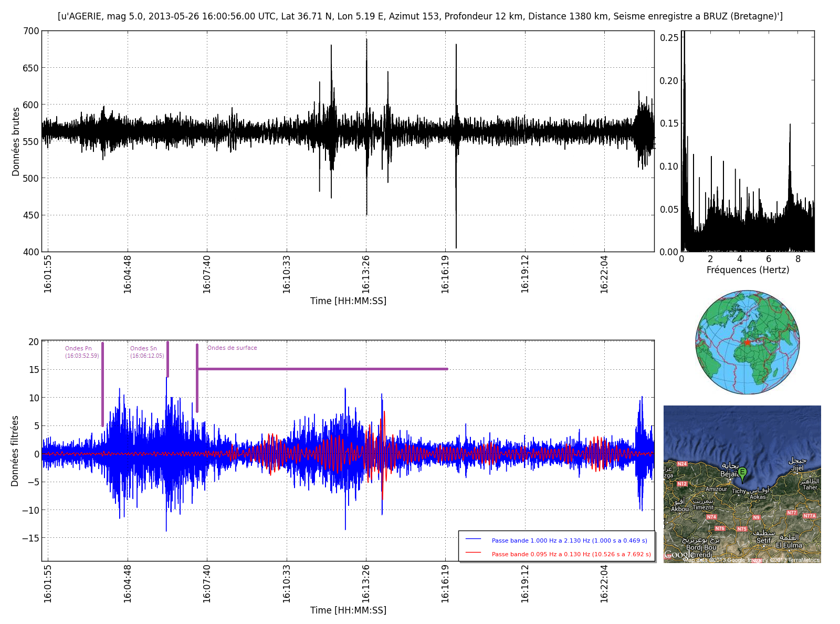The image size is (840, 624).
Task: Click the N12 road badge on the map
Action: click(682, 484)
